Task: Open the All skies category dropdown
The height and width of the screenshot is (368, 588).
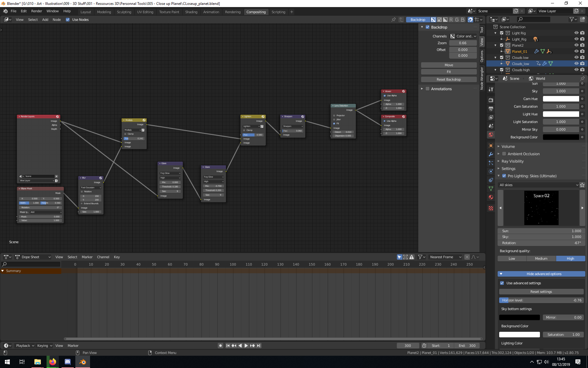Action: [x=538, y=185]
